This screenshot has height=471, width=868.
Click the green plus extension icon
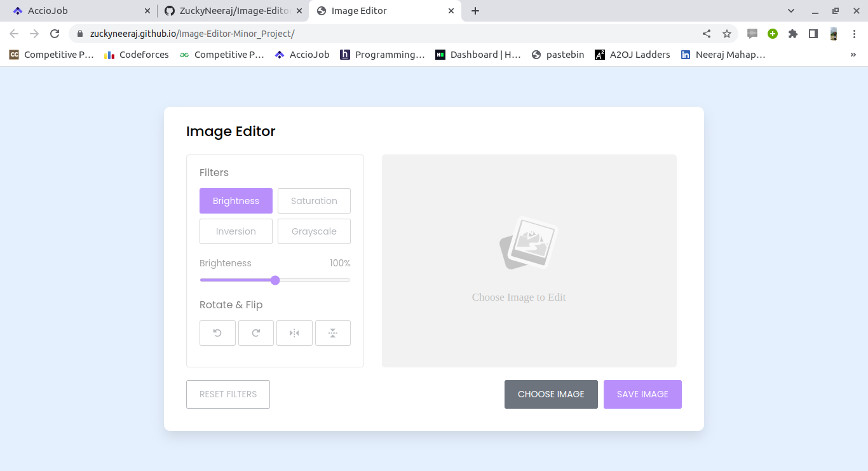pos(773,34)
